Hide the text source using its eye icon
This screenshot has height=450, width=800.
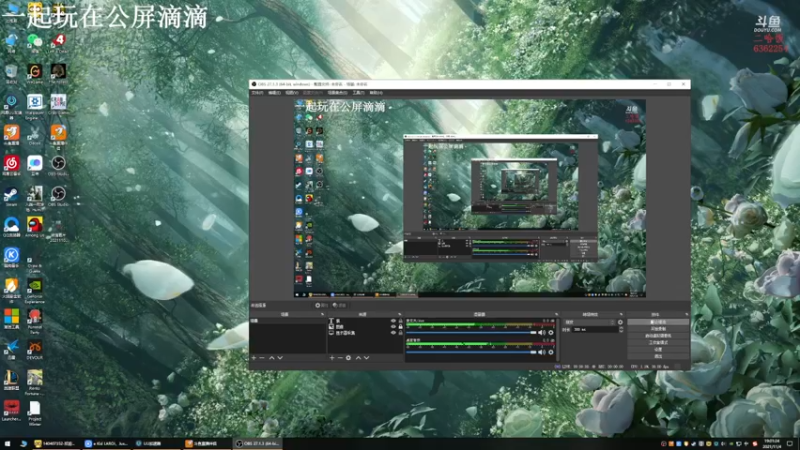click(x=393, y=321)
